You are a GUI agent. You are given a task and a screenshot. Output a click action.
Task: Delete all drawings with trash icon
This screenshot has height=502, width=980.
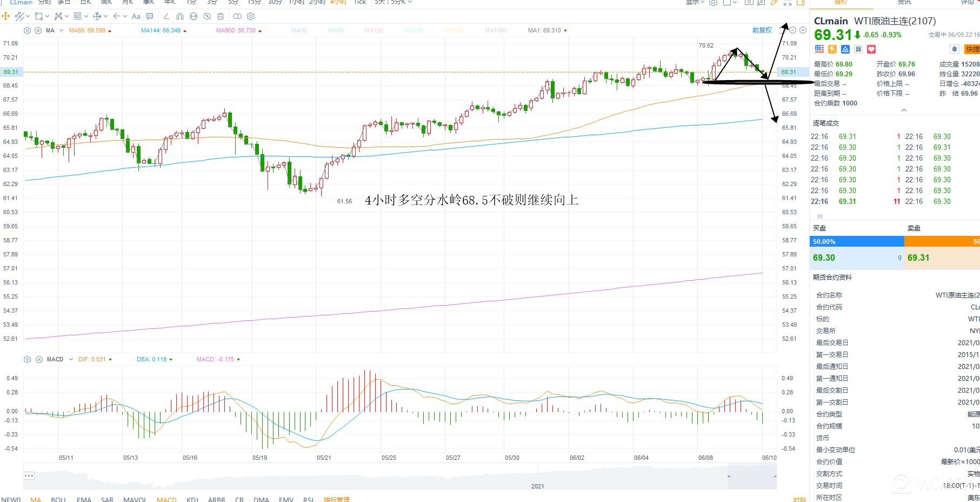[221, 16]
